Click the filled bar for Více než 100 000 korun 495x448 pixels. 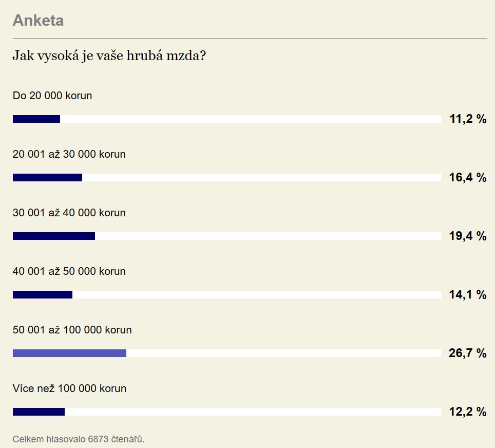point(39,412)
